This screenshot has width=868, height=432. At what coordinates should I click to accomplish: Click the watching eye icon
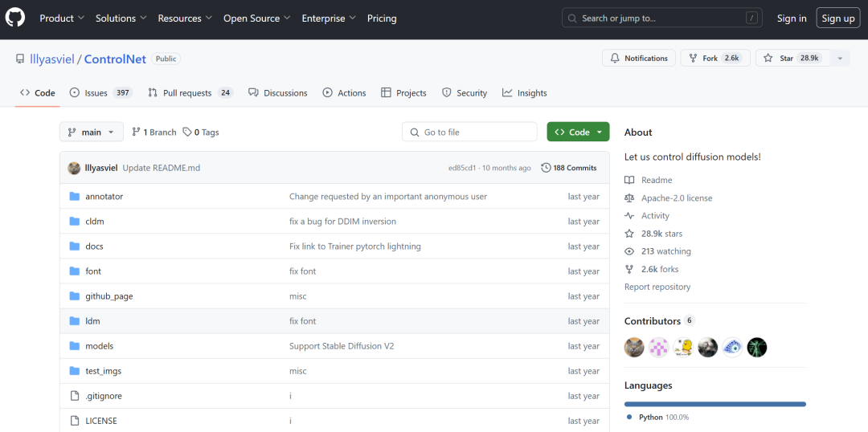(x=628, y=251)
